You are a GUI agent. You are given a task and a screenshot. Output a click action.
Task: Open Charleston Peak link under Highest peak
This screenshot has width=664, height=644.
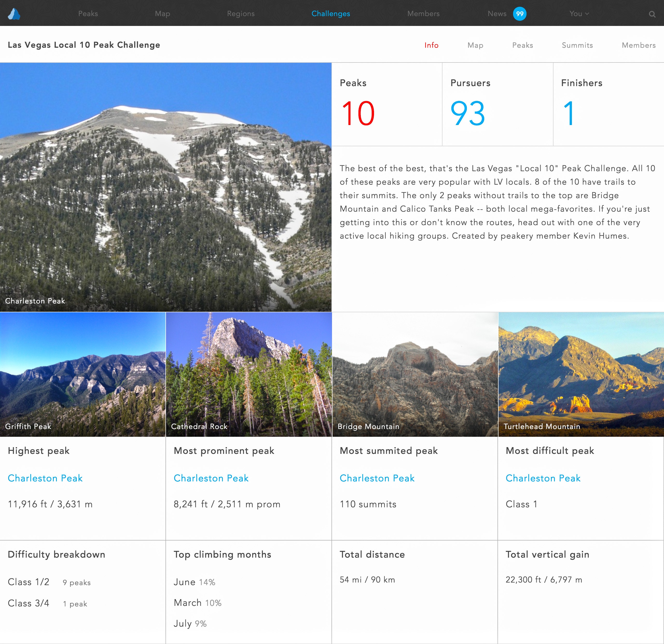click(x=45, y=478)
